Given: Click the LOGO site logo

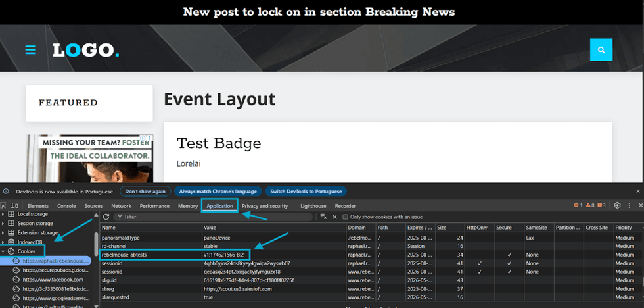Looking at the screenshot, I should pyautogui.click(x=86, y=50).
